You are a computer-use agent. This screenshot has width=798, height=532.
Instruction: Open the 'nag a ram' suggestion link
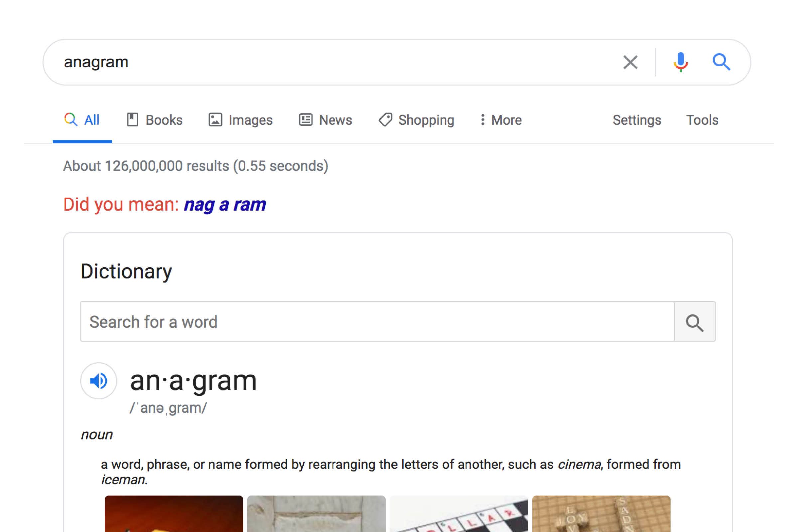click(x=225, y=204)
